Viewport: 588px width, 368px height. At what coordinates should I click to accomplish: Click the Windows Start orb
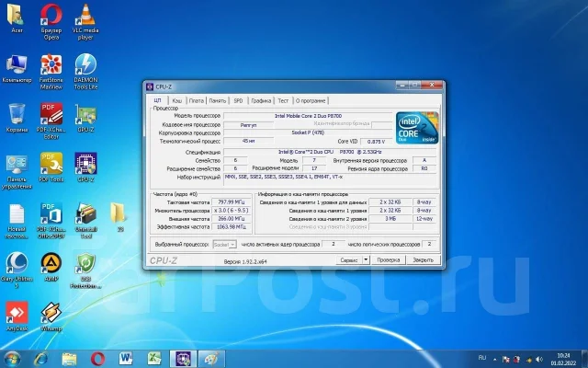pyautogui.click(x=12, y=359)
